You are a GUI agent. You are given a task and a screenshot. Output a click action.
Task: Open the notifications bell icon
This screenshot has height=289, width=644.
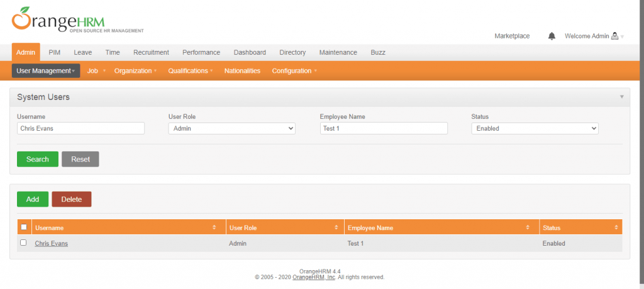[x=552, y=36]
